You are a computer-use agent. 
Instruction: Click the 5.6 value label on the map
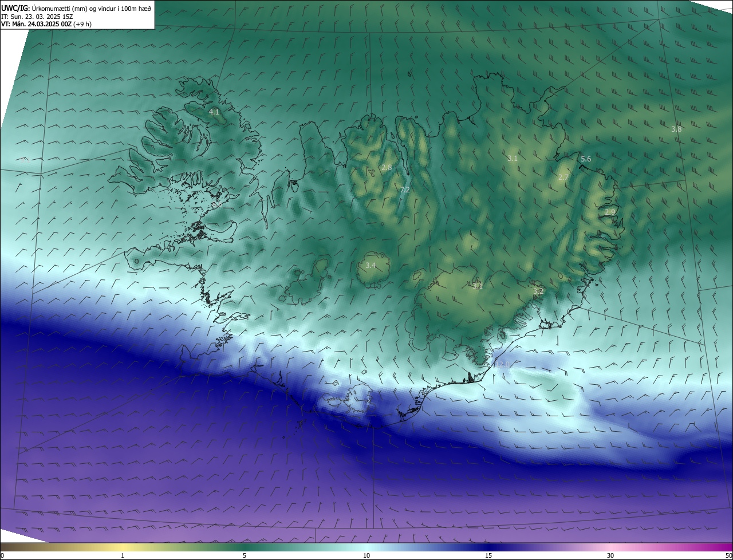tap(586, 159)
